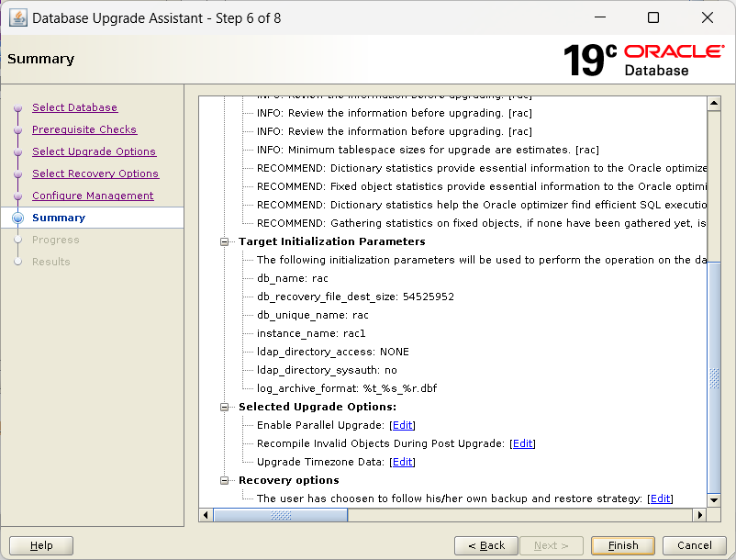Edit Enable Parallel Upgrade option
Screen dimensions: 736x560
click(x=402, y=425)
